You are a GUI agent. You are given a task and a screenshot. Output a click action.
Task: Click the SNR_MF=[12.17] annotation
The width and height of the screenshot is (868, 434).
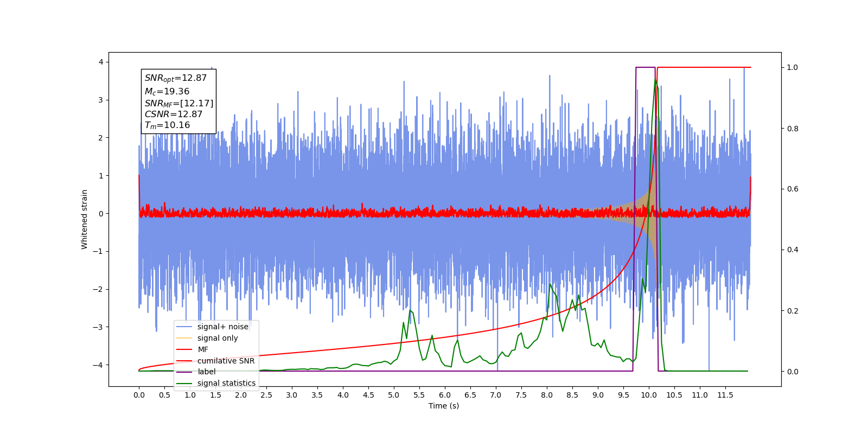coord(179,103)
